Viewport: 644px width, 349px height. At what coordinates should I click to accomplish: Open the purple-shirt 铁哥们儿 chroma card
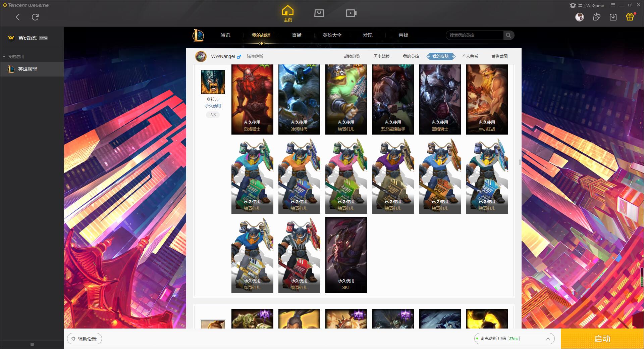(x=393, y=176)
